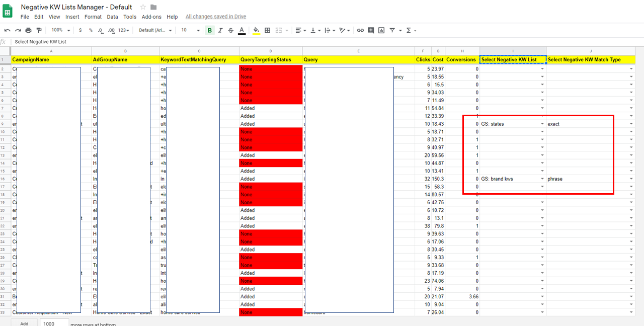Toggle bold formatting on
The image size is (644, 326).
click(x=210, y=30)
